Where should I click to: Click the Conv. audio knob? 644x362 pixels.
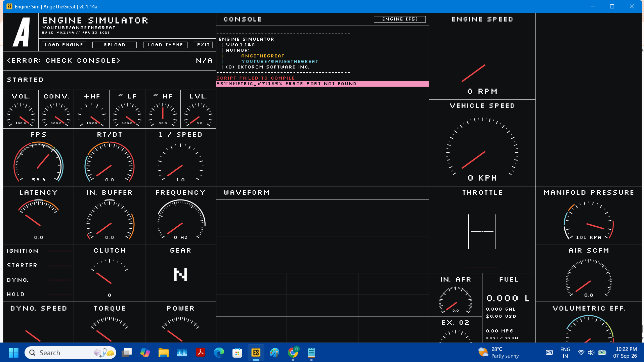click(x=56, y=114)
